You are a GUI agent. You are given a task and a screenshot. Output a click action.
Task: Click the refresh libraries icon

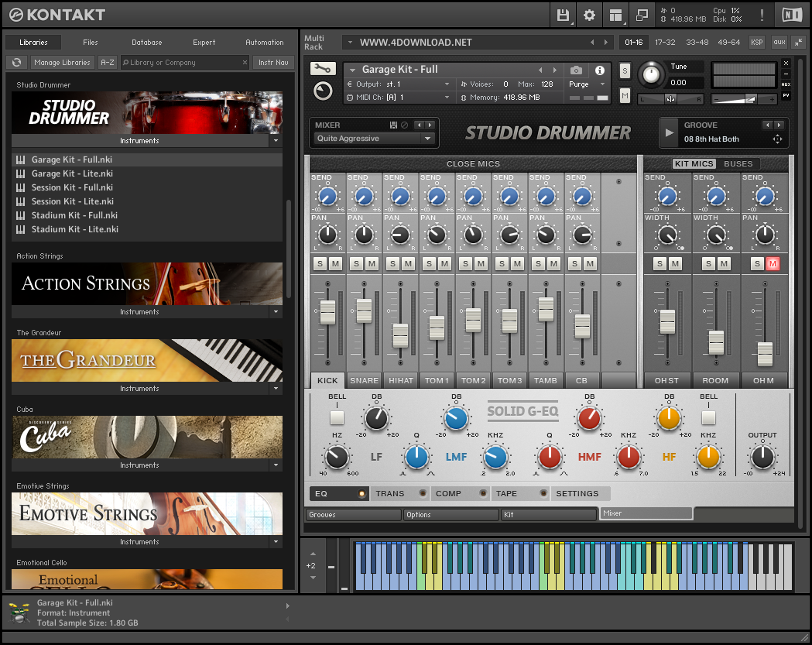pos(16,62)
